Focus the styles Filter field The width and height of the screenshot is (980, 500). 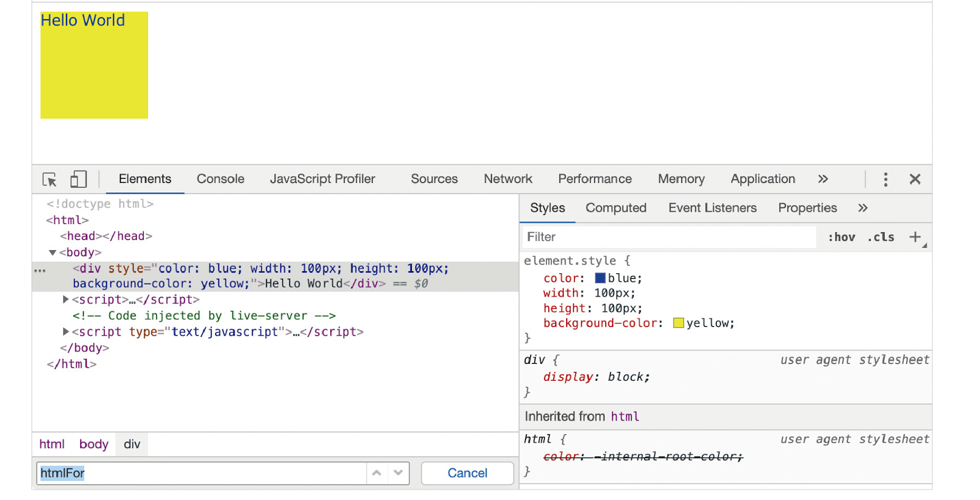(x=669, y=237)
